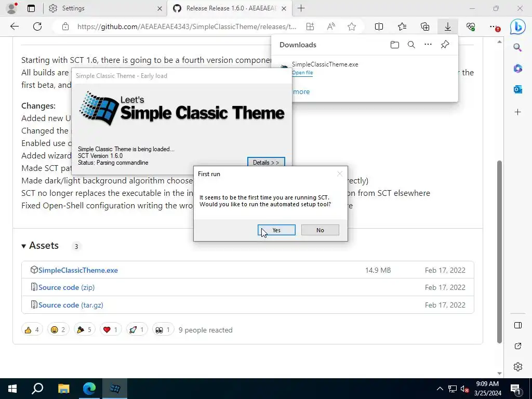Open the Windows Start menu
Viewport: 532px width, 399px height.
click(x=12, y=389)
